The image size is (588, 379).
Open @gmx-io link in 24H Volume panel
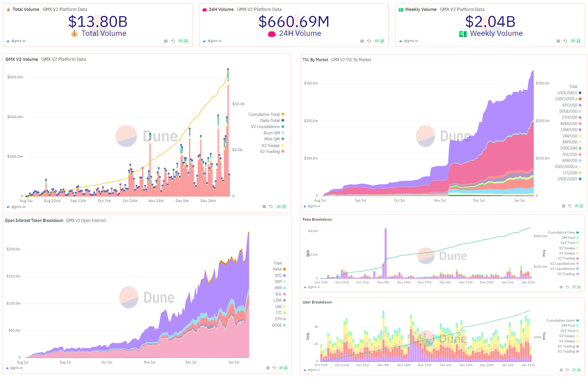pyautogui.click(x=215, y=41)
